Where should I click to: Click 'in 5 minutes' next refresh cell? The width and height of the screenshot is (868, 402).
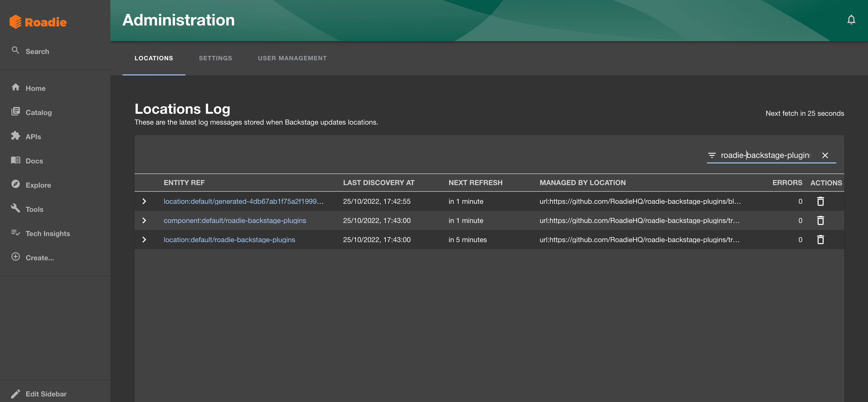coord(467,240)
